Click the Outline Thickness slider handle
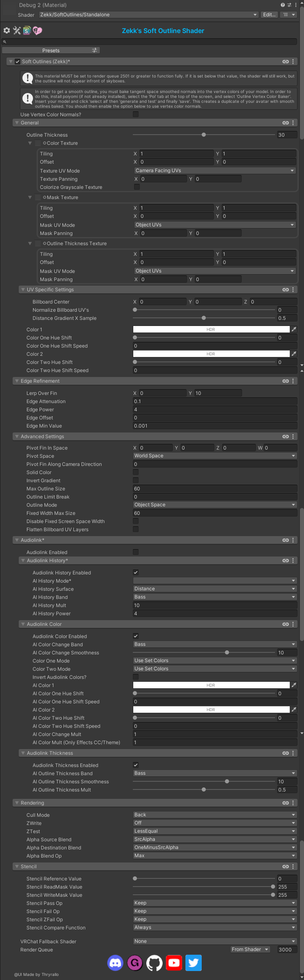This screenshot has height=980, width=304. click(204, 135)
